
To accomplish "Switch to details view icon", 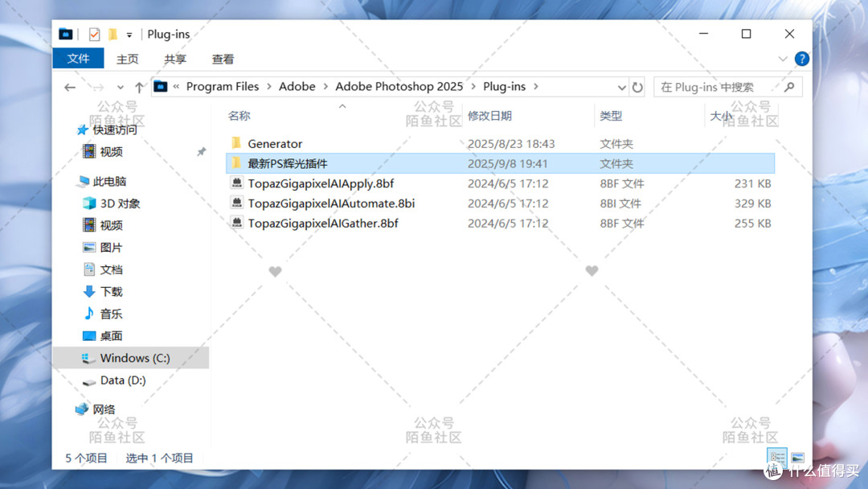I will tap(777, 458).
